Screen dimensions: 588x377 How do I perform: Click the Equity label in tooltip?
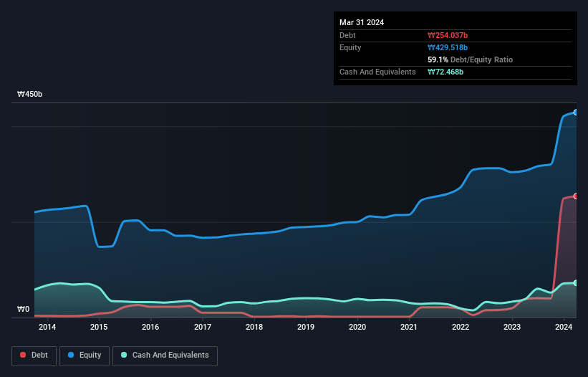click(x=350, y=47)
